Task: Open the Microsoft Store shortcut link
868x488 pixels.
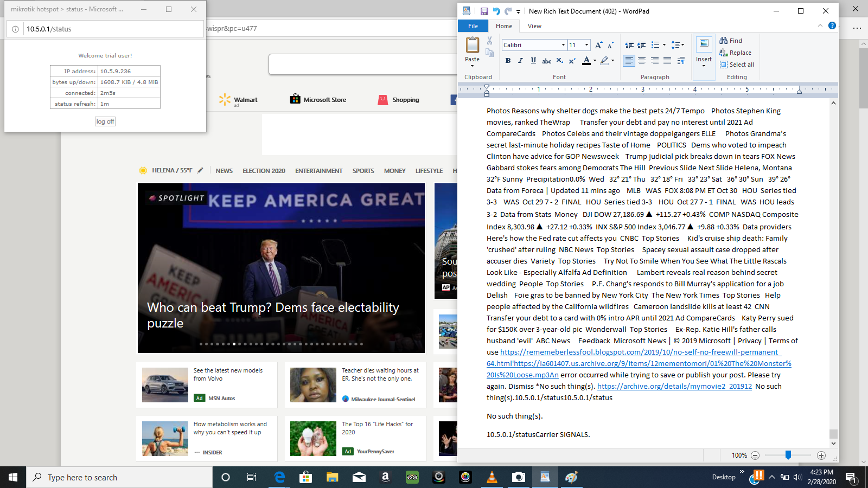Action: click(318, 100)
